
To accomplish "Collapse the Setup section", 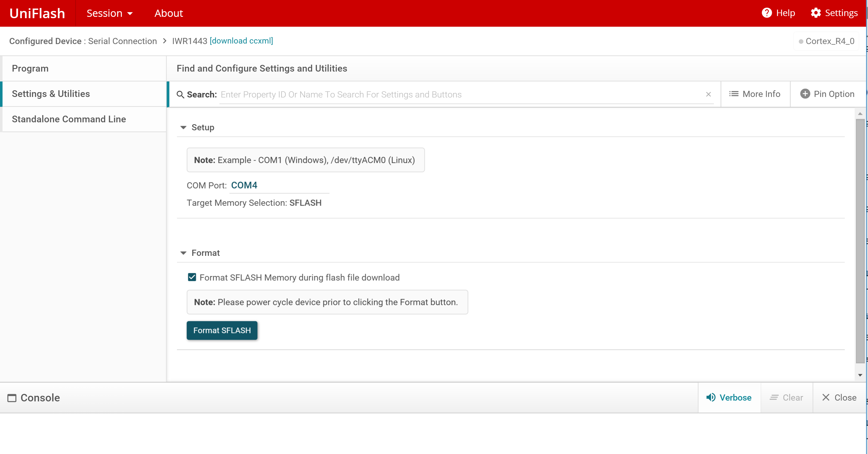I will click(x=184, y=127).
